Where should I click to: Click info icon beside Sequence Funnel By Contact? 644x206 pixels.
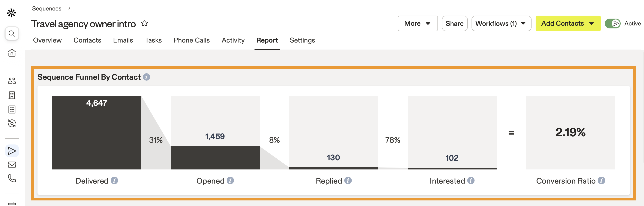point(147,77)
